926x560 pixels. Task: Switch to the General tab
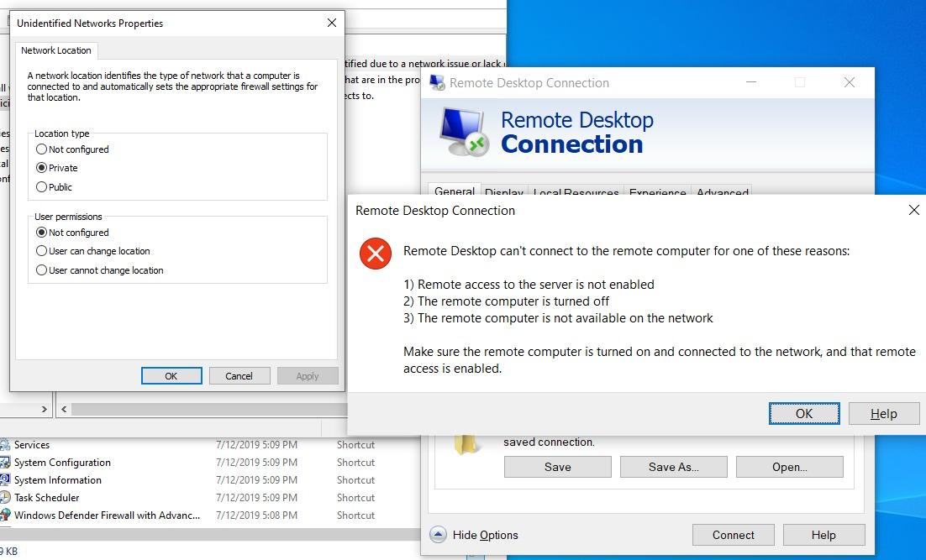[x=454, y=191]
